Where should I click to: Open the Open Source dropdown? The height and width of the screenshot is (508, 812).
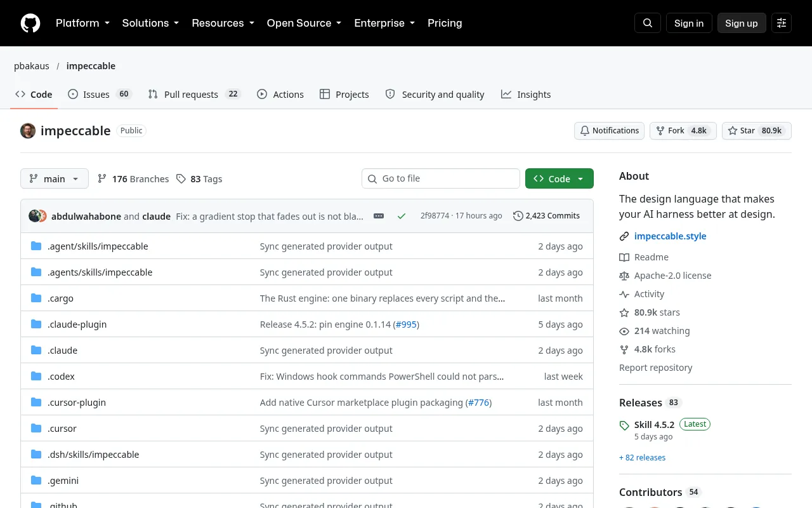coord(304,23)
